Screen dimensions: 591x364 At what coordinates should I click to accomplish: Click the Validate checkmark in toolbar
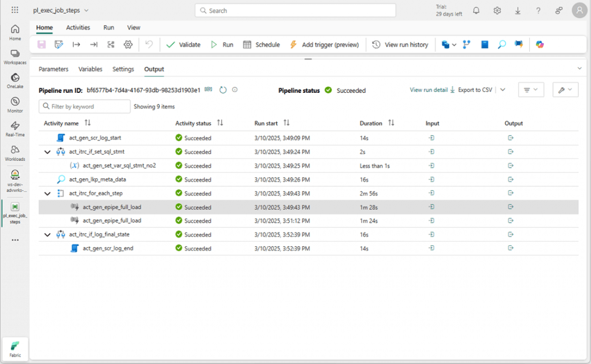[183, 44]
